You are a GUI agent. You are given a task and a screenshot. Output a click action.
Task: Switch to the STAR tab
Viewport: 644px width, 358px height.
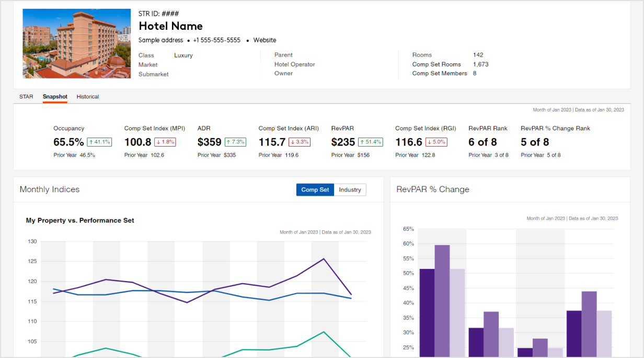(x=26, y=97)
